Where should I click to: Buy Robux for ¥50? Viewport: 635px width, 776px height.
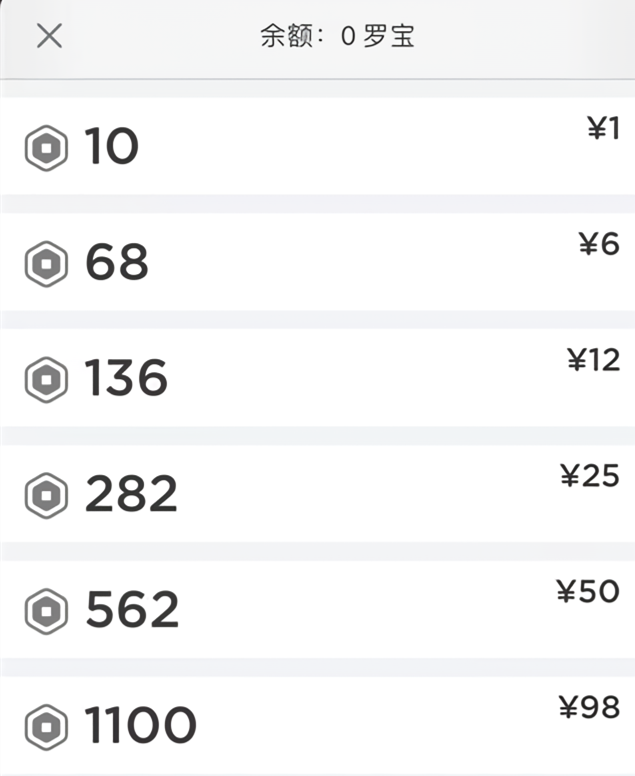coord(588,591)
